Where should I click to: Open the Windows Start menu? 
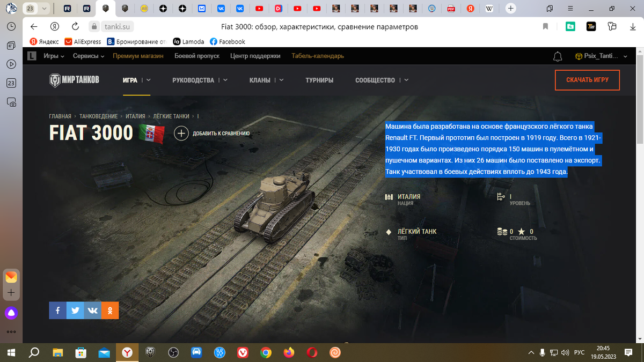click(x=11, y=352)
